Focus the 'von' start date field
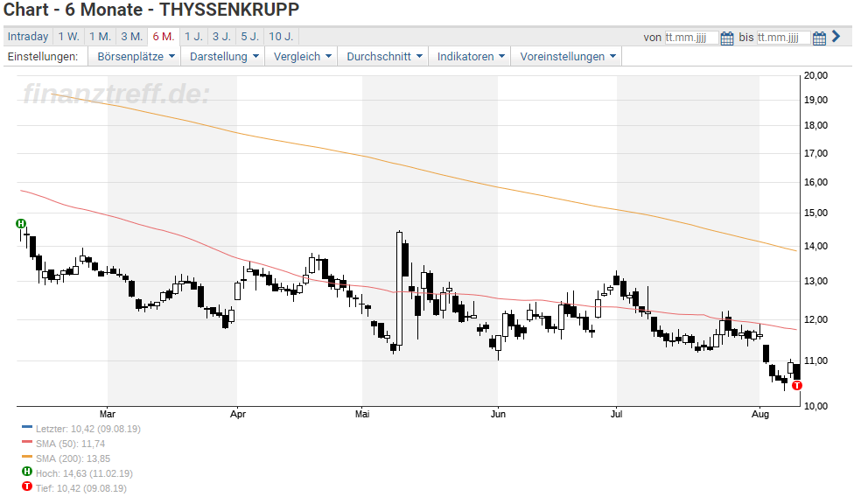The width and height of the screenshot is (861, 504). (x=690, y=38)
